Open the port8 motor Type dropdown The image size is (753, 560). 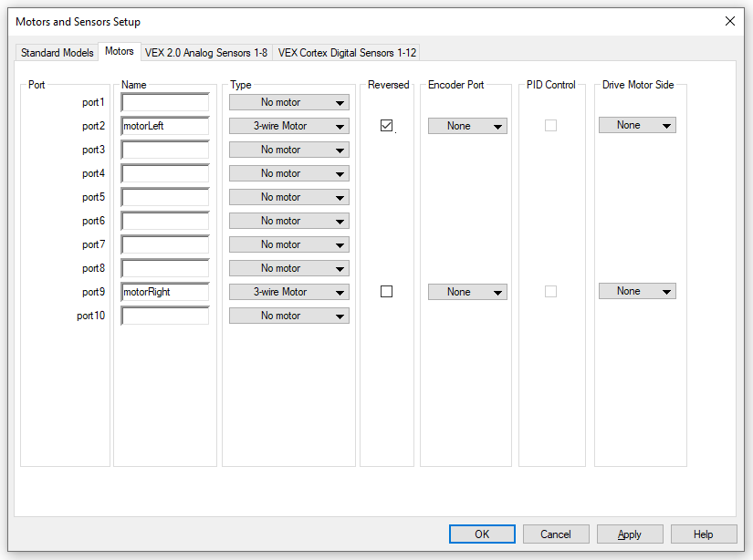pyautogui.click(x=289, y=268)
